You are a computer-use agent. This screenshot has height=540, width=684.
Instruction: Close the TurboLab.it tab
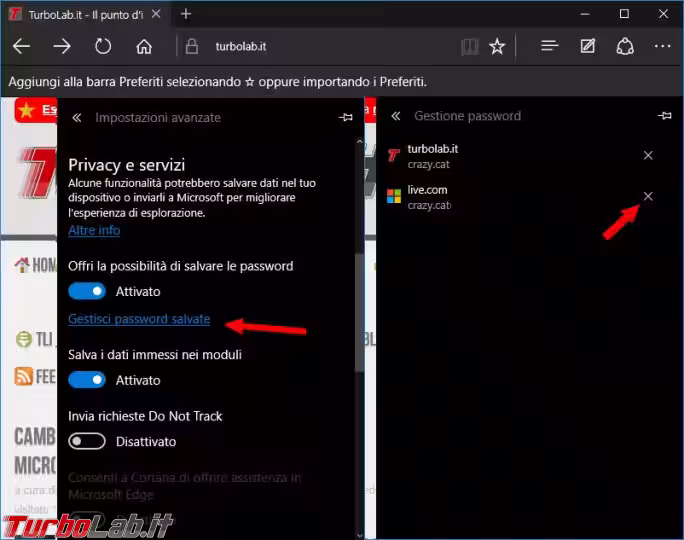point(156,14)
